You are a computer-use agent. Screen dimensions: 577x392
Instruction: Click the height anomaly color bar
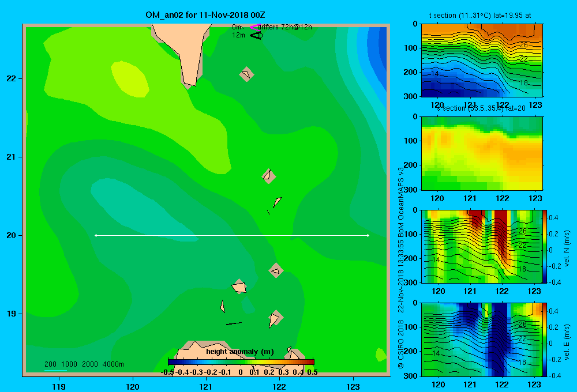click(241, 362)
